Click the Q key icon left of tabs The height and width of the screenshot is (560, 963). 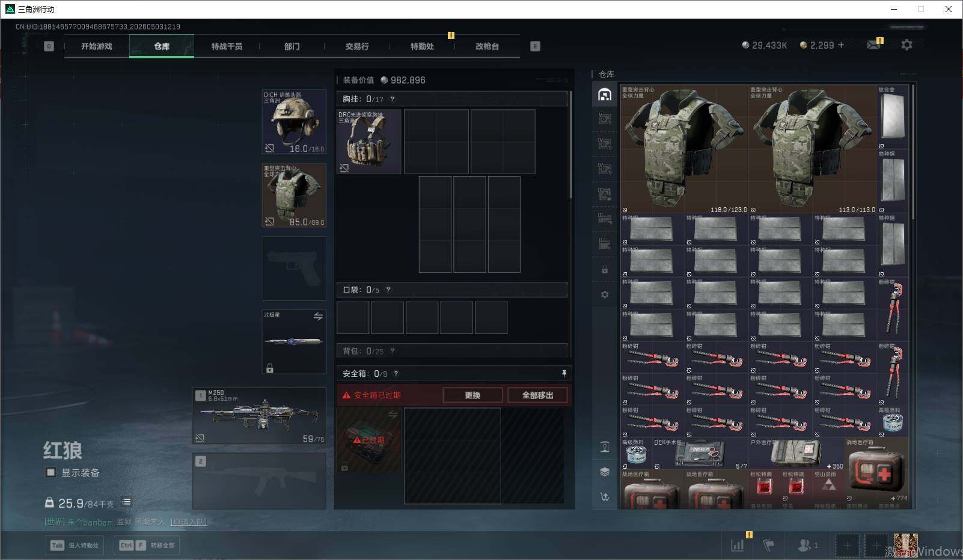tap(49, 46)
